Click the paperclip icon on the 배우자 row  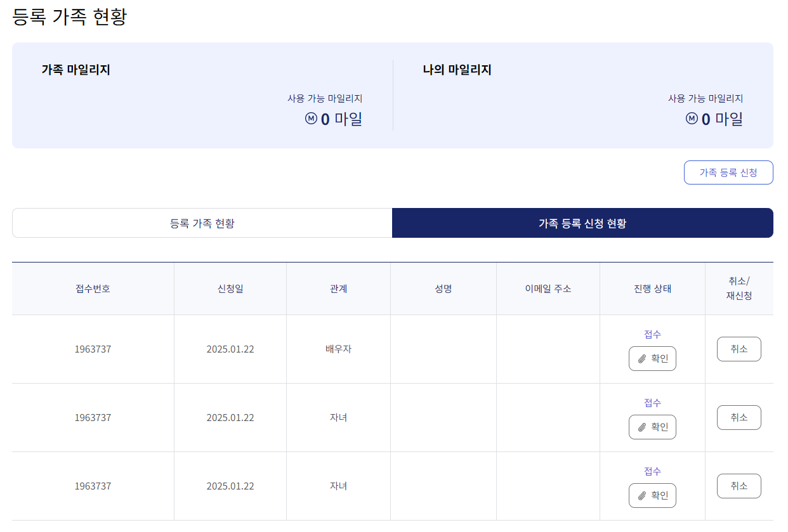coord(641,358)
